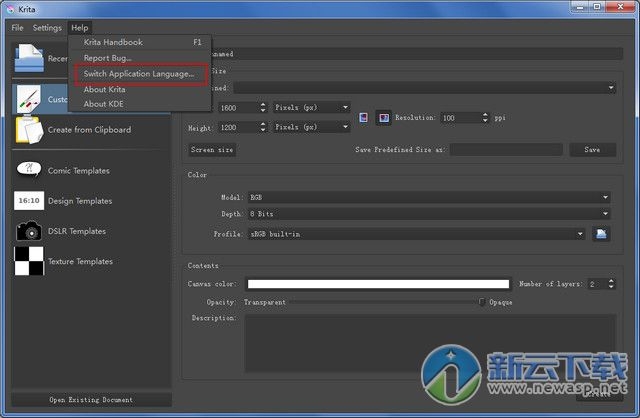Click the landscape orientation icon

[x=383, y=118]
